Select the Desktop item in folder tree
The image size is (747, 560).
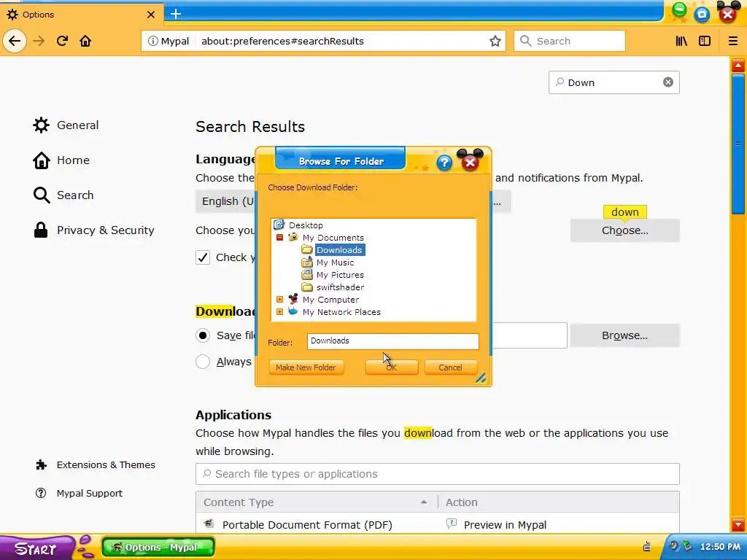pyautogui.click(x=306, y=225)
